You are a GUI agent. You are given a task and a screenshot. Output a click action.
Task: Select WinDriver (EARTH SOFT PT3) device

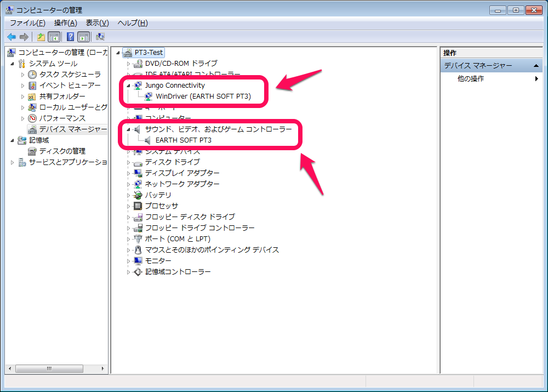coord(203,96)
